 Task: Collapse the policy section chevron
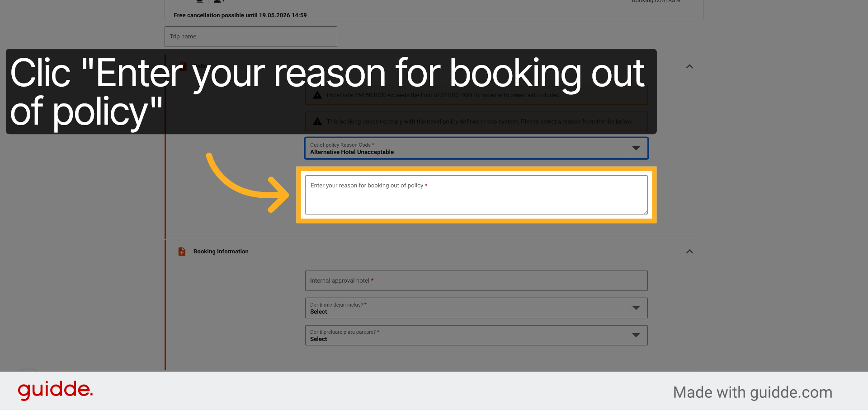pos(689,66)
